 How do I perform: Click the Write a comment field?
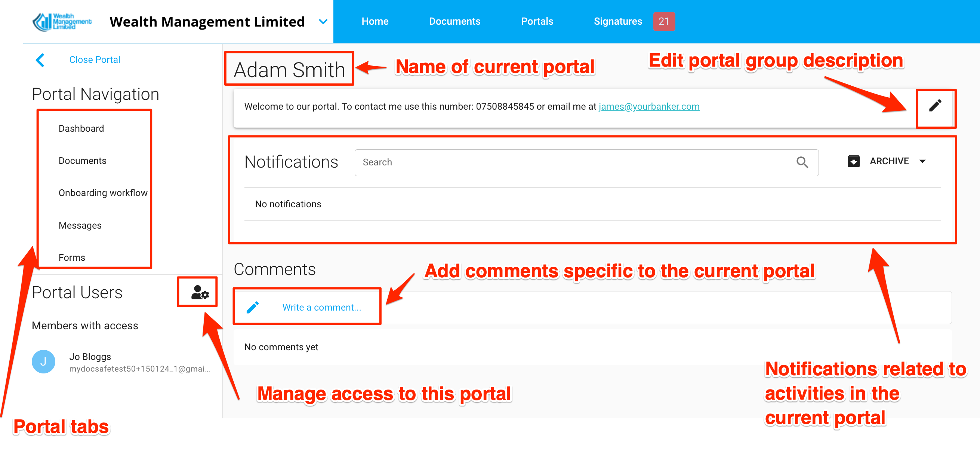[321, 307]
